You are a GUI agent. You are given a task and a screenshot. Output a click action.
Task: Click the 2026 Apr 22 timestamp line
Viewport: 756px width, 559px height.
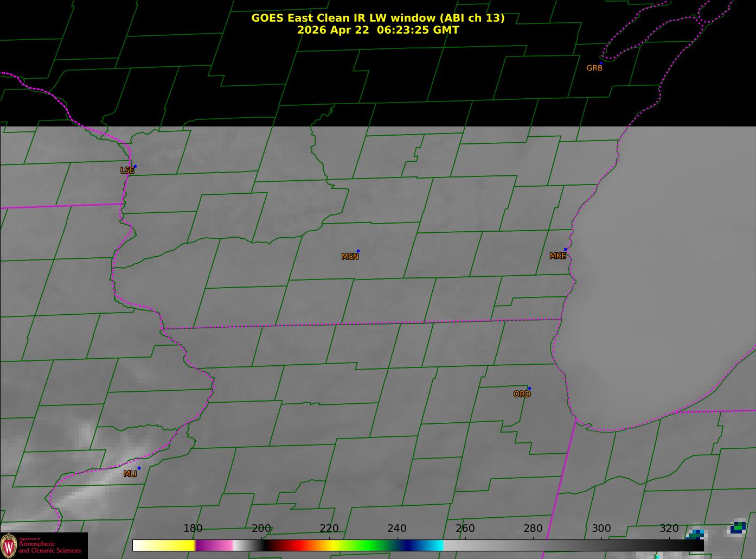[x=378, y=30]
